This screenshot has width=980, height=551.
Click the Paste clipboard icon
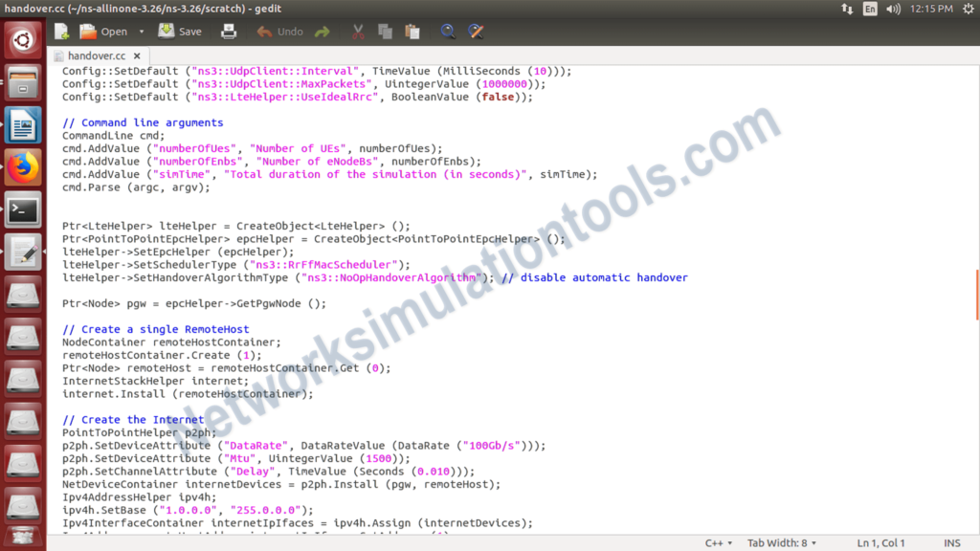click(412, 31)
